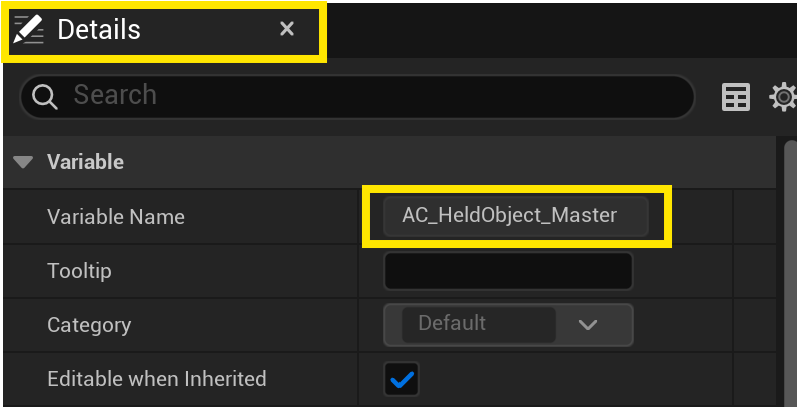Image resolution: width=797 pixels, height=407 pixels.
Task: Select the Editable when Inherited label
Action: point(157,379)
